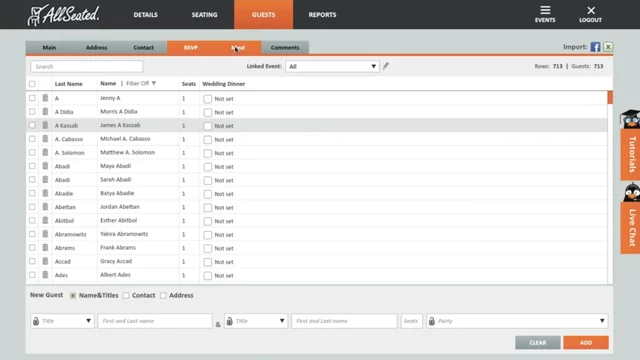The width and height of the screenshot is (640, 360).
Task: Check Wedding Dinner box for Morris A Didia
Action: coord(208,112)
